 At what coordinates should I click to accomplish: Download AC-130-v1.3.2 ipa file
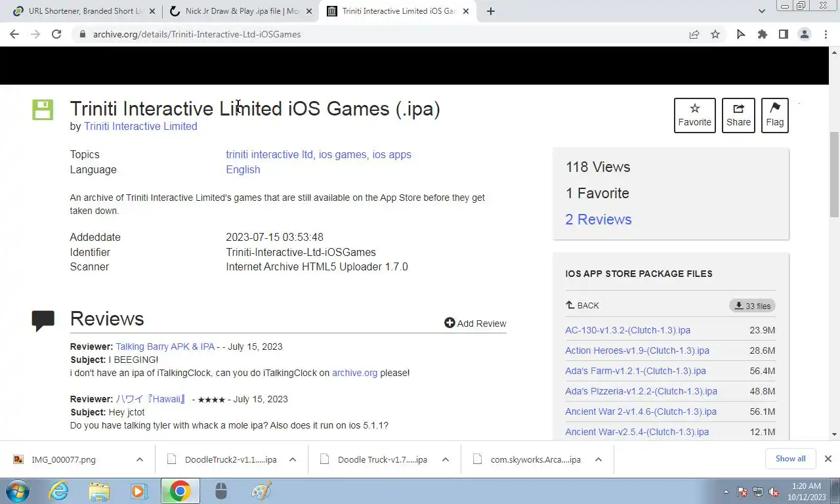tap(627, 330)
